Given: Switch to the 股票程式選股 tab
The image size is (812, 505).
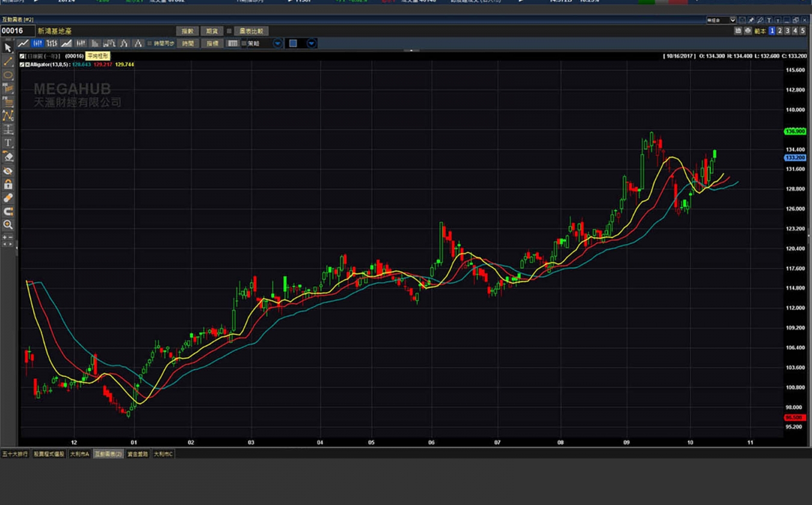Looking at the screenshot, I should [49, 454].
